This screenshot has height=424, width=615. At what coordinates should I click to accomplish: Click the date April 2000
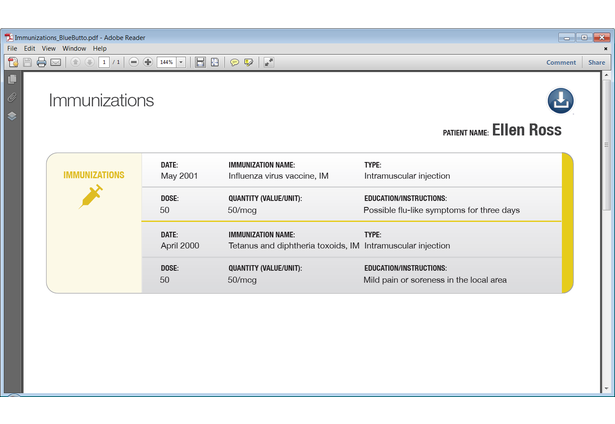click(180, 246)
